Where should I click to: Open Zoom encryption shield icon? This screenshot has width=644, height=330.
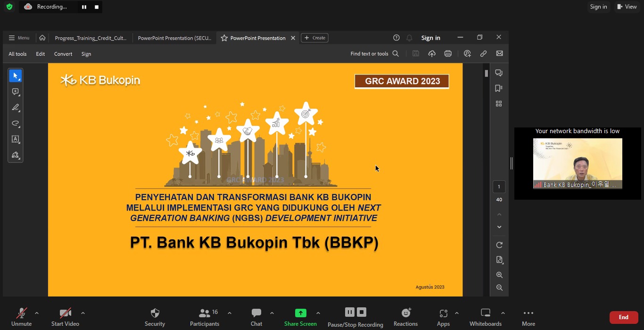pyautogui.click(x=9, y=7)
